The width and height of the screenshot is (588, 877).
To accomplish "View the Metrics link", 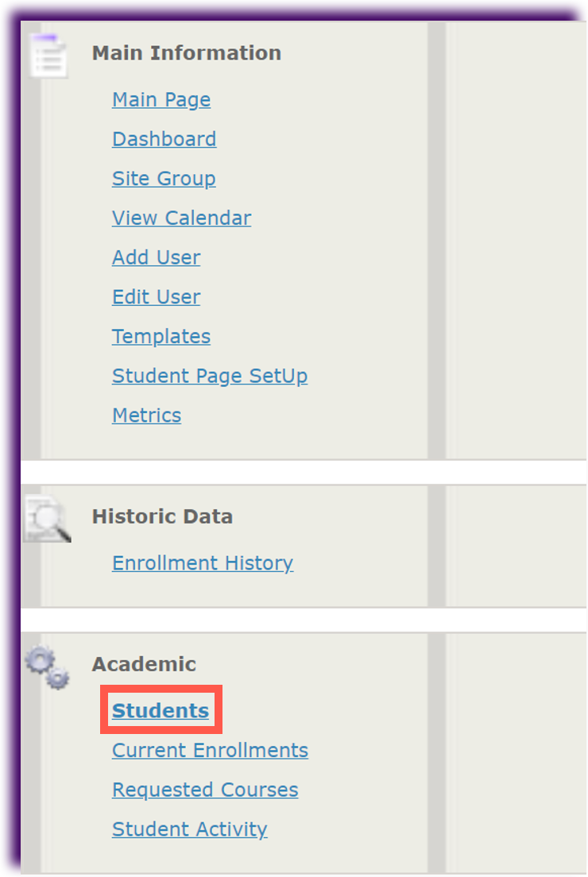I will coord(146,415).
